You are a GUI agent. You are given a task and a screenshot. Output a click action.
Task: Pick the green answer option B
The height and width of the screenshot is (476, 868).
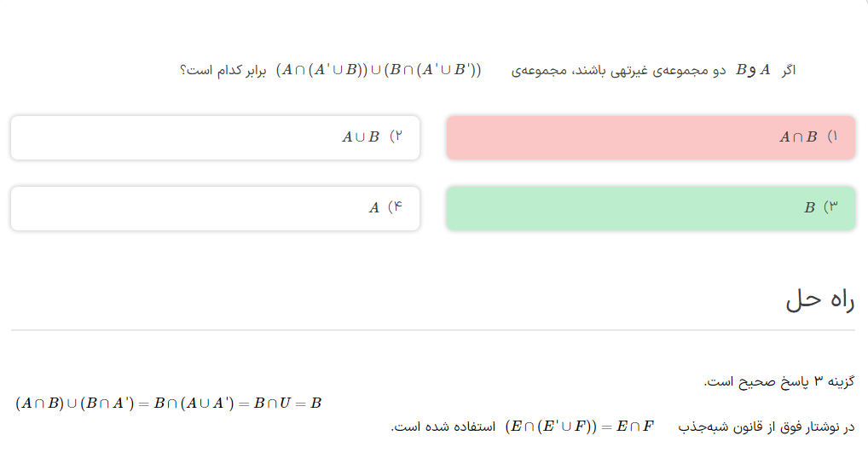click(x=650, y=208)
